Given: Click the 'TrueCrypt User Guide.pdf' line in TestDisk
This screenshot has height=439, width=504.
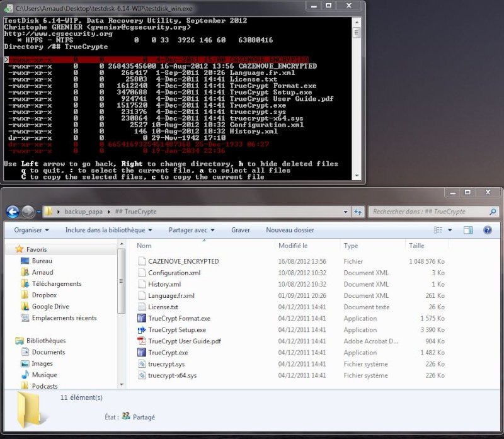Looking at the screenshot, I should [171, 99].
